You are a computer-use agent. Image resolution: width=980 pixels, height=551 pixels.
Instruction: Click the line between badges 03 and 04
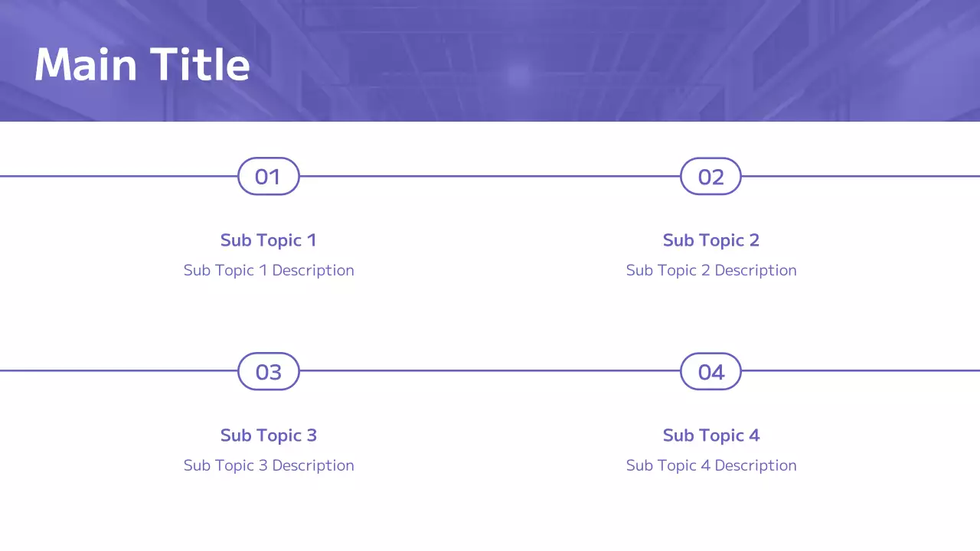point(490,371)
